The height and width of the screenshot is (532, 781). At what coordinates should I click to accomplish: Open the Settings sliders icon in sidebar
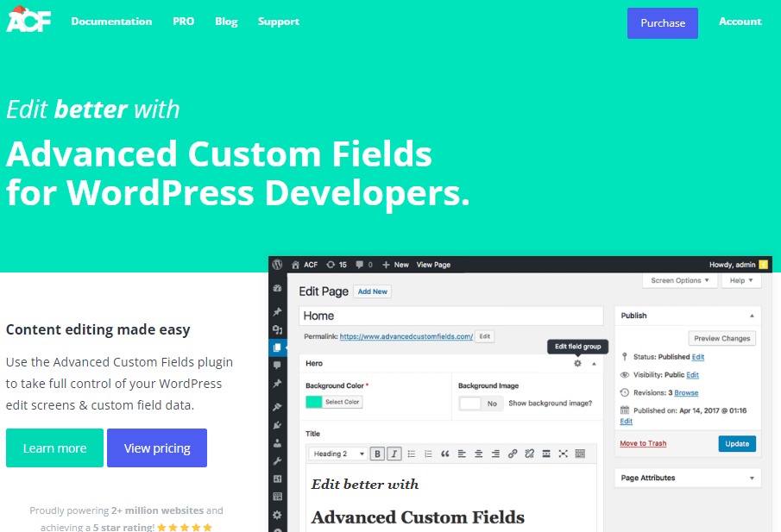coord(277,479)
